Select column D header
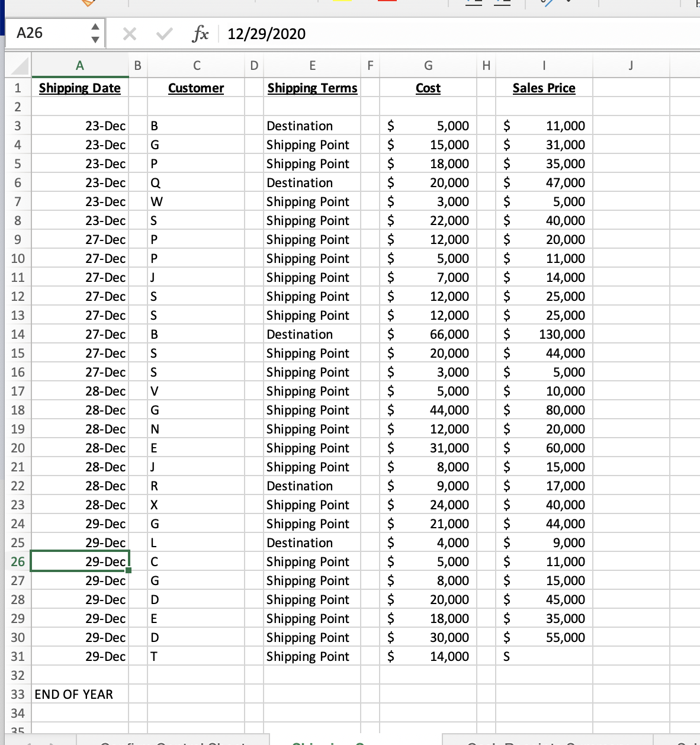The image size is (700, 745). [x=254, y=66]
